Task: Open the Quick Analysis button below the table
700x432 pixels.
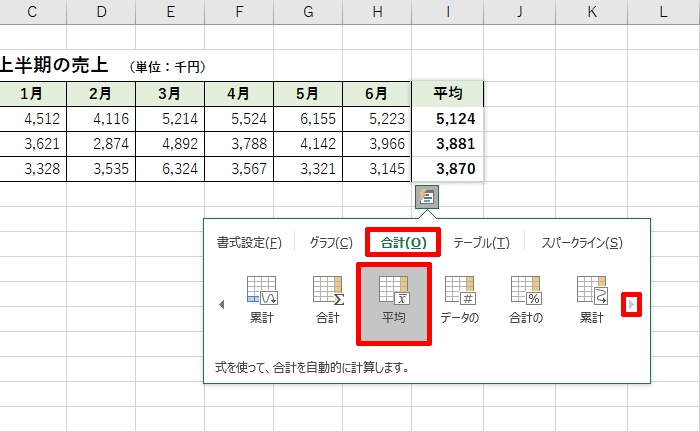Action: (427, 197)
